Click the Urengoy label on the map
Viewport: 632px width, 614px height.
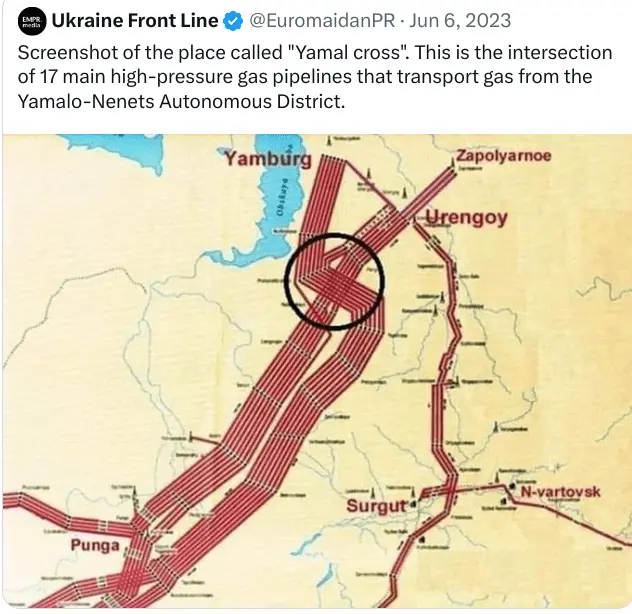point(466,218)
